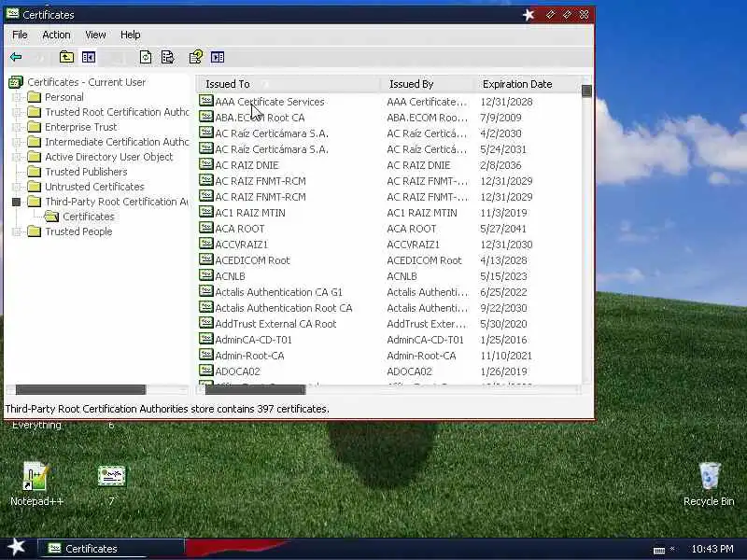The height and width of the screenshot is (560, 747).
Task: Click the keyboard icon in system tray
Action: click(659, 550)
